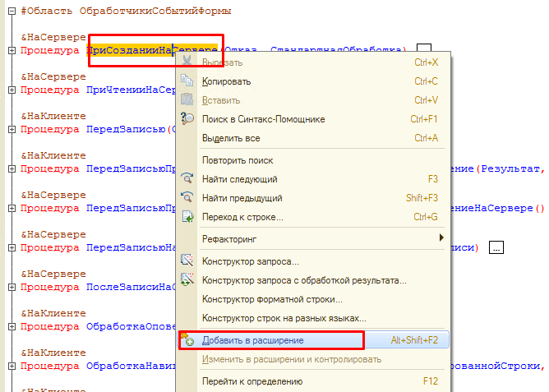549x392 pixels.
Task: Click the first &НаСервере directive
Action: (53, 37)
